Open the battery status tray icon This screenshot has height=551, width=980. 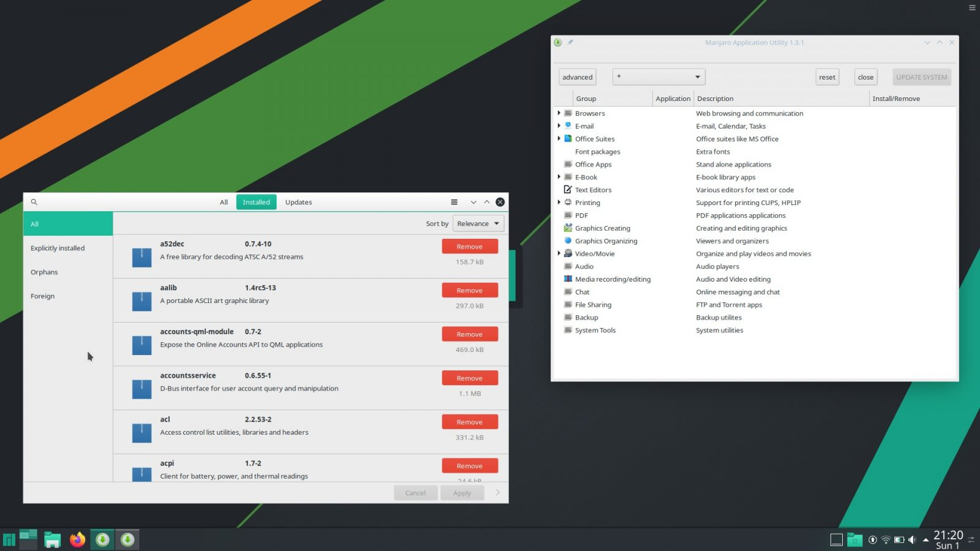pos(899,540)
